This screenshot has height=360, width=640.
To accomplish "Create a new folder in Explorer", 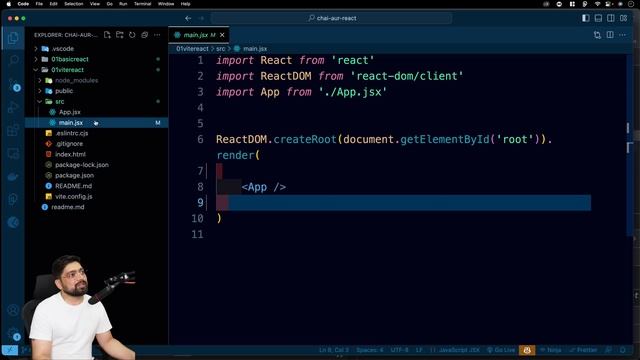I will coord(120,35).
